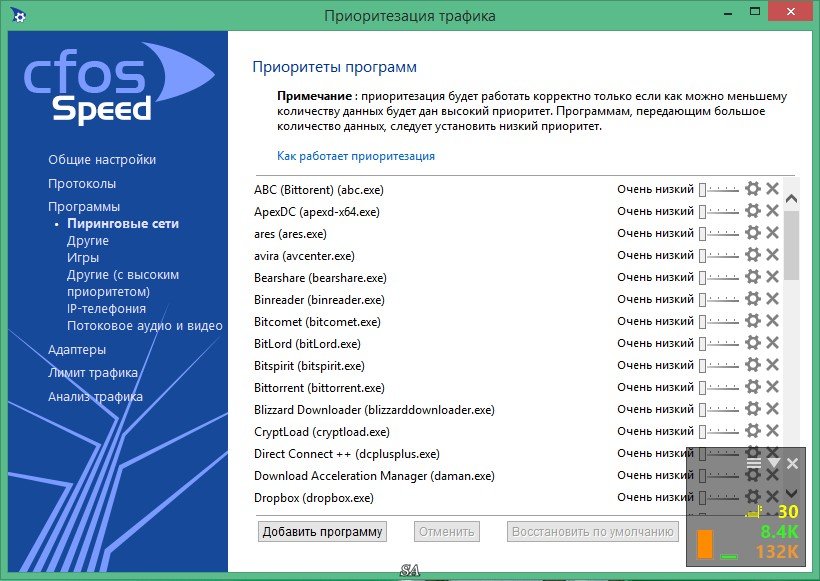Click gear icon for CryptLoad row
Image resolution: width=820 pixels, height=581 pixels.
753,431
